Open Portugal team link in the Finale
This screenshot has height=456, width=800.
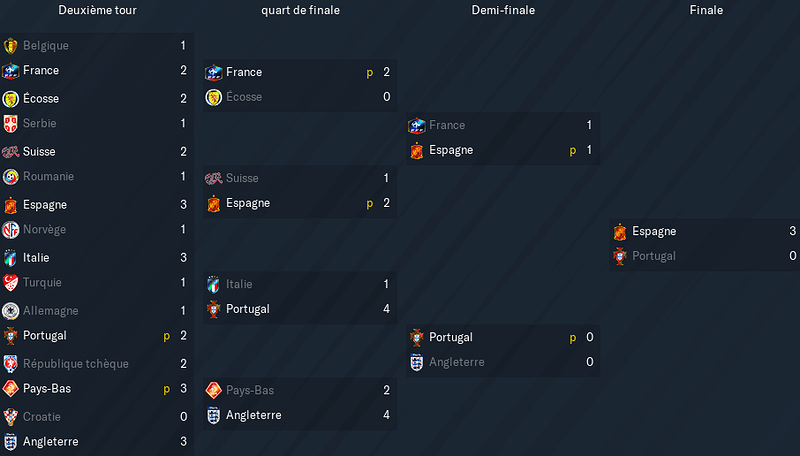tap(654, 256)
